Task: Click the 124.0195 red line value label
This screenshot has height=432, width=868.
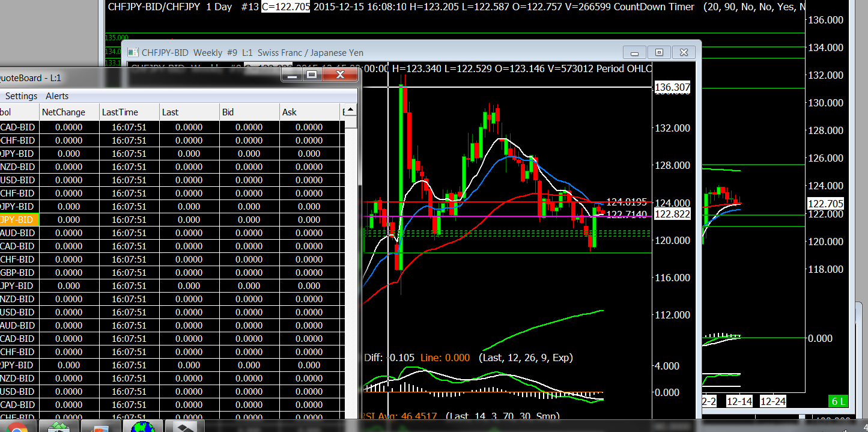Action: pos(627,202)
